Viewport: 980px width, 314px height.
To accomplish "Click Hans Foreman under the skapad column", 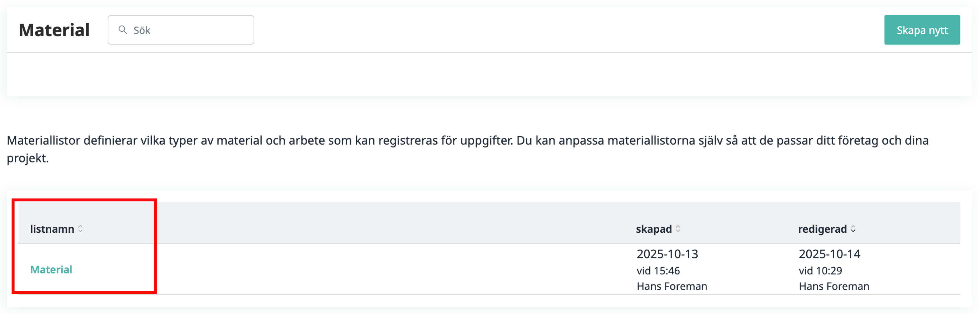I will [x=672, y=286].
